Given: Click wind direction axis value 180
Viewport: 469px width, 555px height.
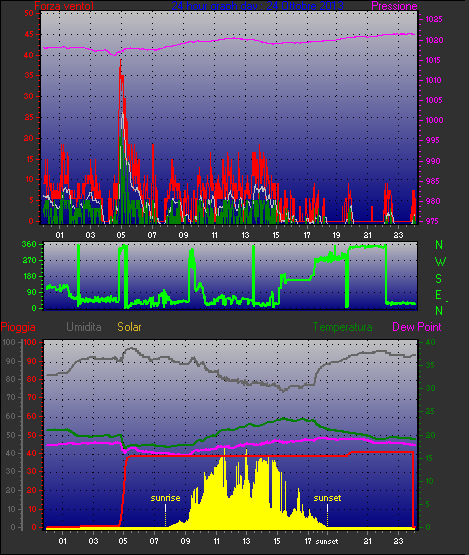Looking at the screenshot, I should coord(29,276).
